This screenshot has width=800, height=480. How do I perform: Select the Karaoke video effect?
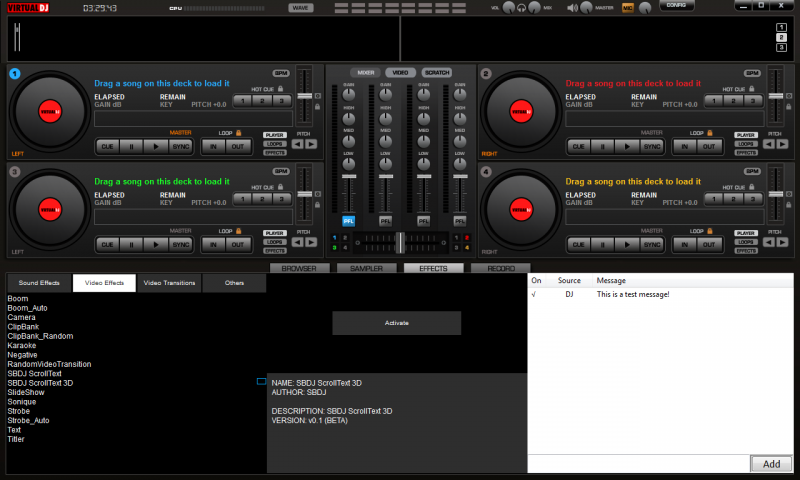click(x=22, y=345)
